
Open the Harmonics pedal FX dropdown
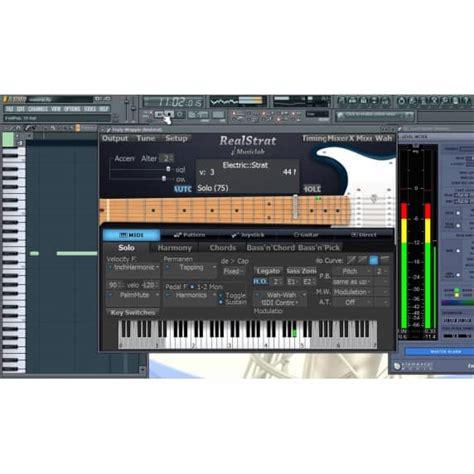(x=194, y=295)
